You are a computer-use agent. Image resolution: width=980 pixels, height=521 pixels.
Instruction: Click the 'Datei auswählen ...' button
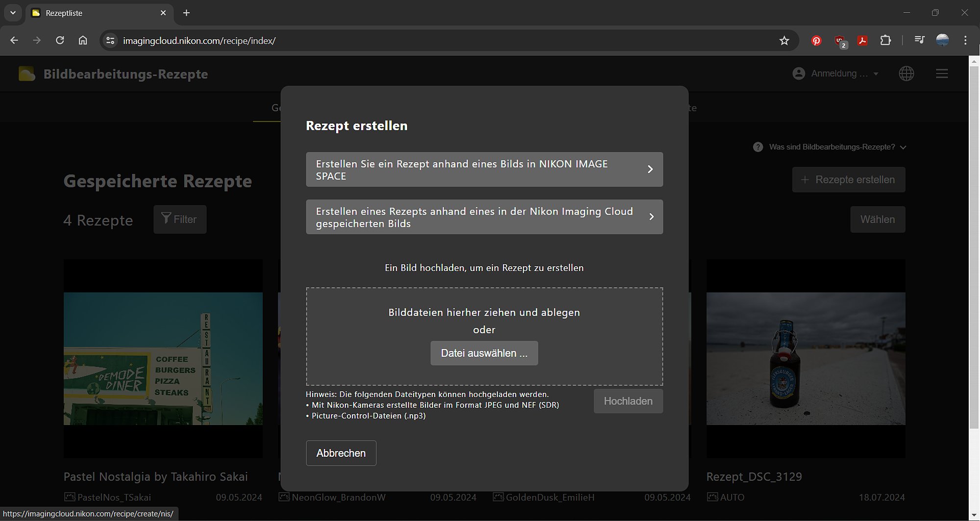pos(484,353)
